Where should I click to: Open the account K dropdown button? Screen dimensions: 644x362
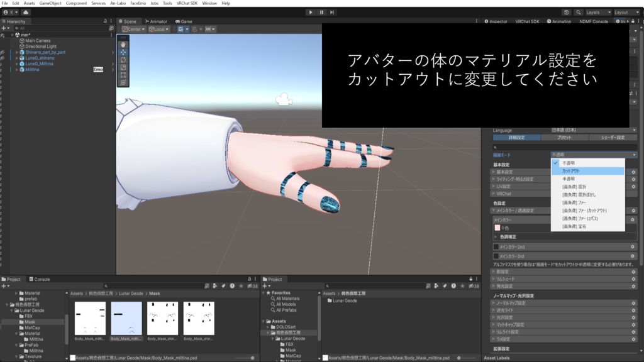(x=11, y=13)
